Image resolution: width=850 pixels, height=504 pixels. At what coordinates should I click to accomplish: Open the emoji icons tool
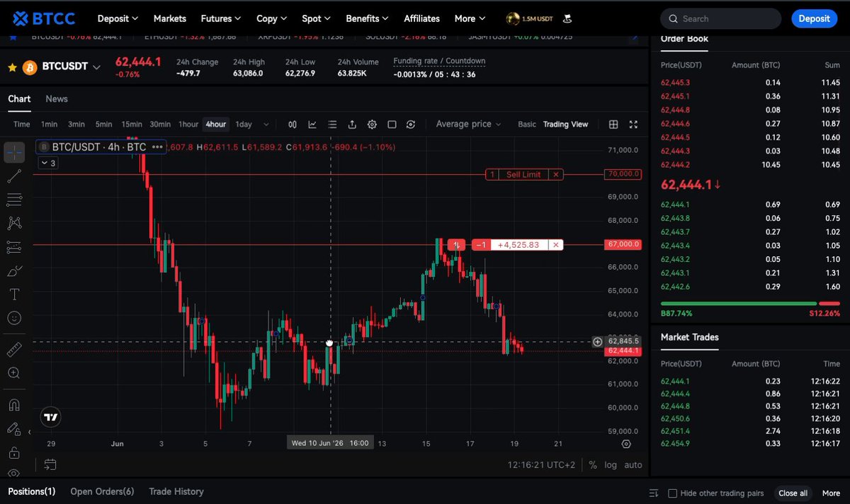14,318
